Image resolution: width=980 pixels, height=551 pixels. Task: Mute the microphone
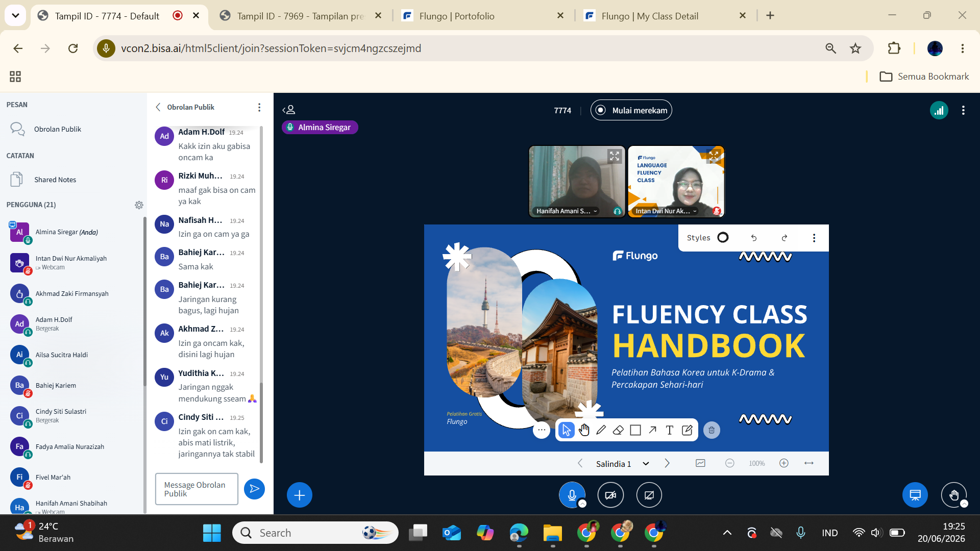click(572, 495)
